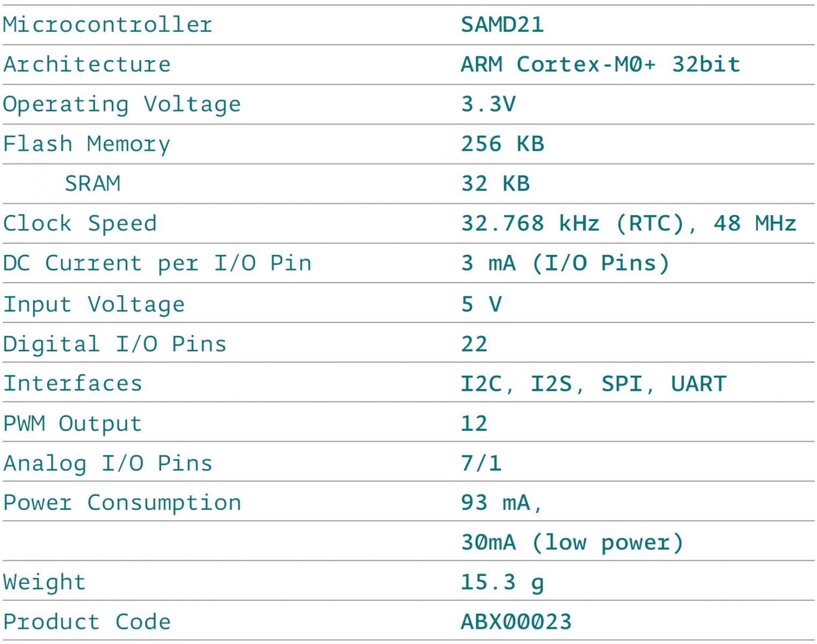The height and width of the screenshot is (644, 817).
Task: Select the I2C, I2S, SPI, UART value
Action: point(593,384)
